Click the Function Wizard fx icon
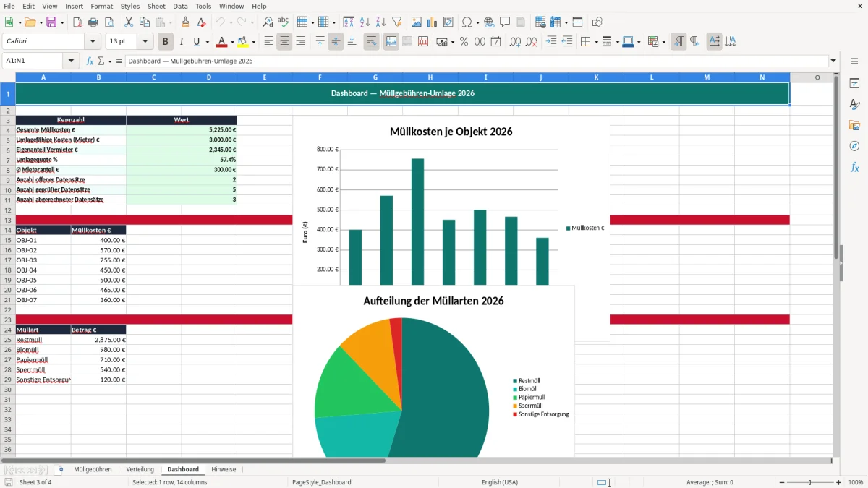Image resolution: width=868 pixels, height=488 pixels. pyautogui.click(x=90, y=61)
